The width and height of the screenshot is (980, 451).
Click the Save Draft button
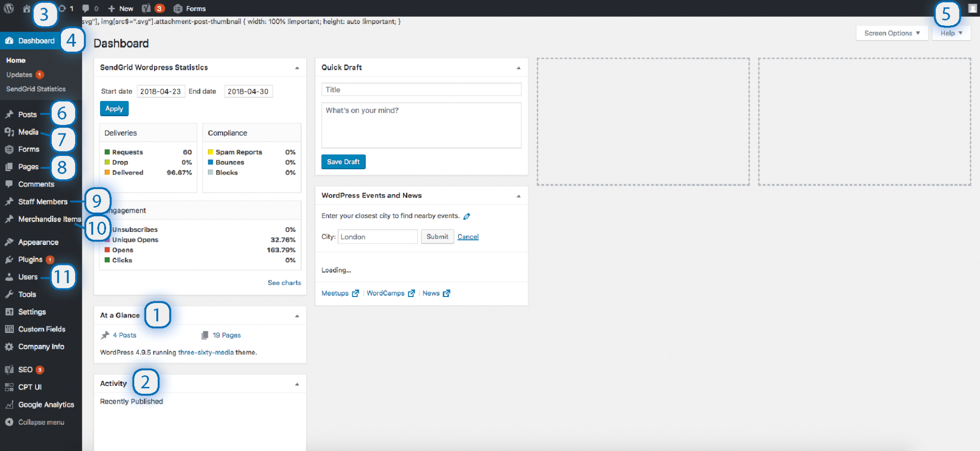[343, 162]
